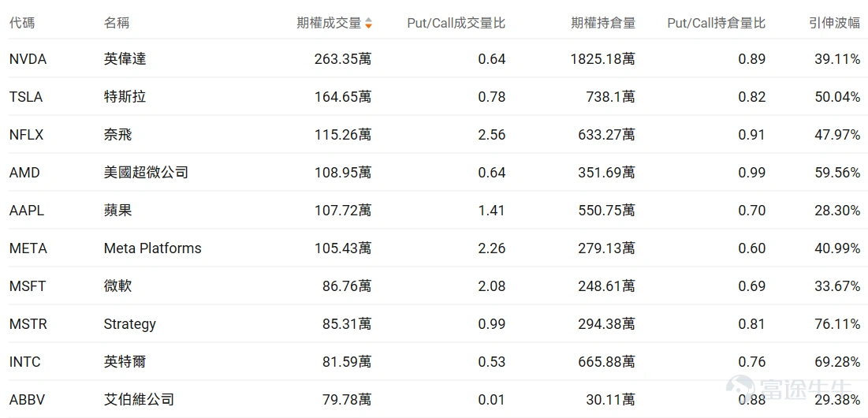
Task: Select MSFT option volume 86.76萬
Action: pyautogui.click(x=347, y=286)
